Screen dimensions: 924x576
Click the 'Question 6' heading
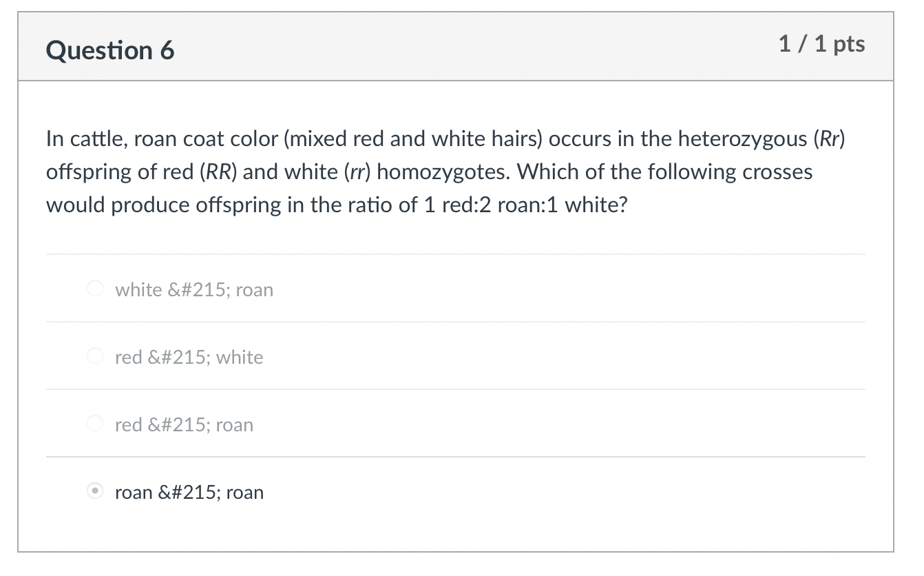(110, 50)
